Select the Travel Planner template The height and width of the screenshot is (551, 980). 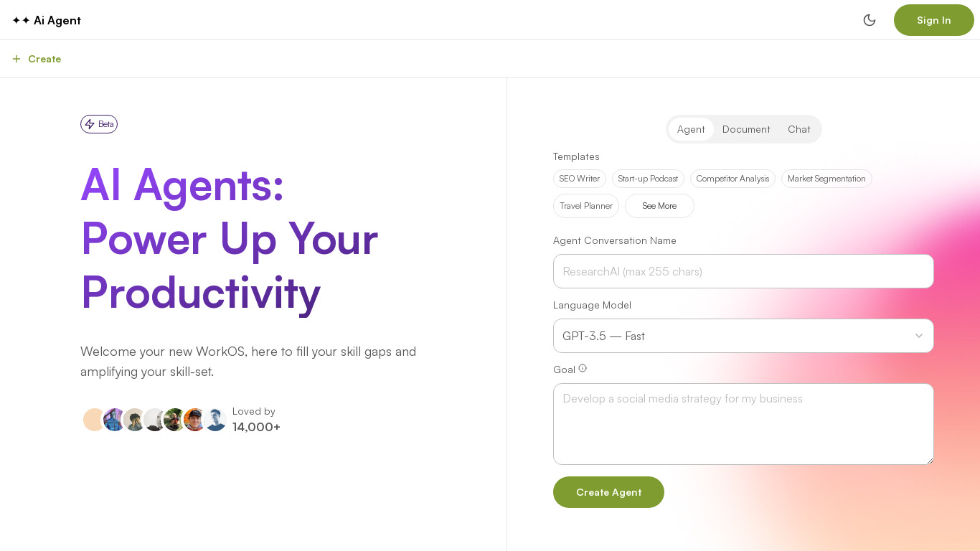pyautogui.click(x=586, y=206)
